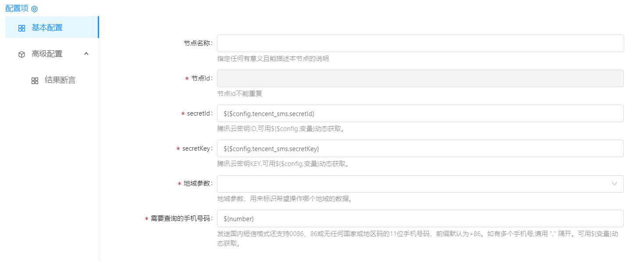Click the 配置项 header text
The width and height of the screenshot is (644, 261).
pyautogui.click(x=17, y=9)
